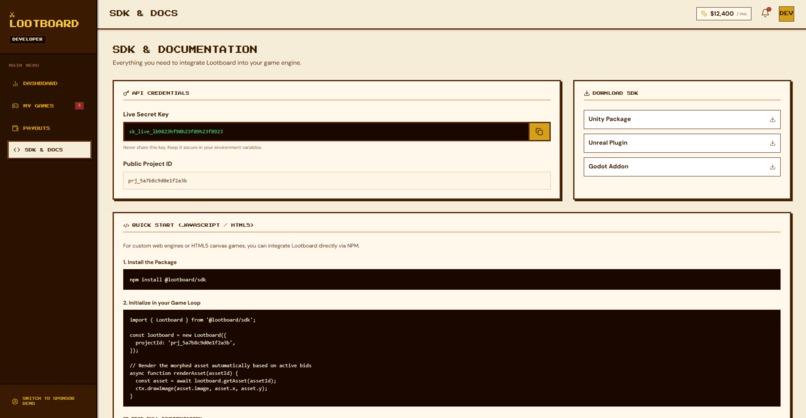The width and height of the screenshot is (806, 418).
Task: Click the 'Live Secret Key' label
Action: pyautogui.click(x=145, y=114)
